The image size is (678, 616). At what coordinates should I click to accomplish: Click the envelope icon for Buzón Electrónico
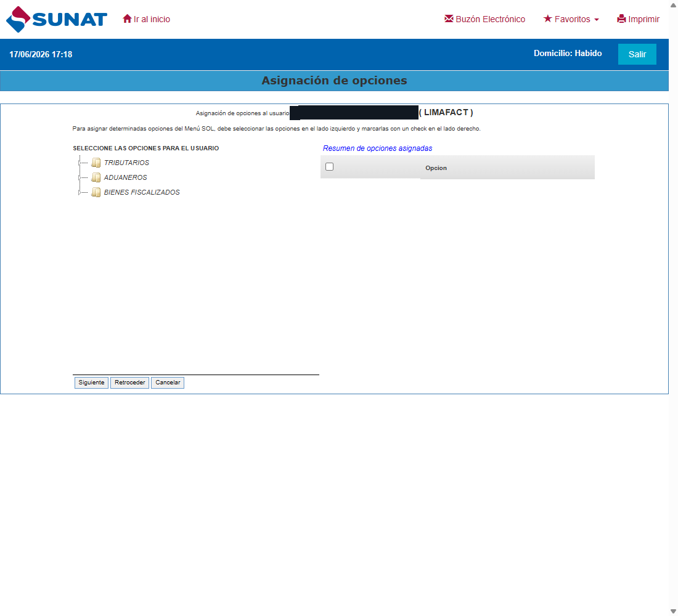point(449,18)
